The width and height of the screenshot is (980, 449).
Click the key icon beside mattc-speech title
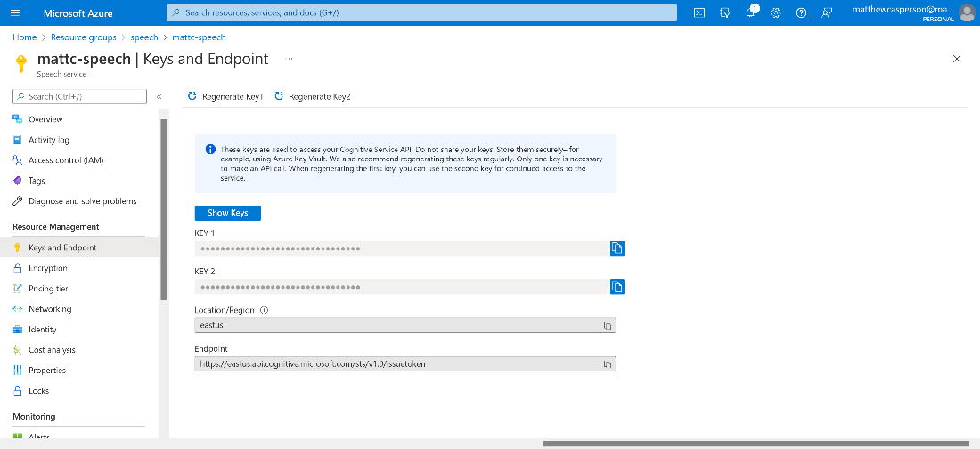tap(21, 63)
